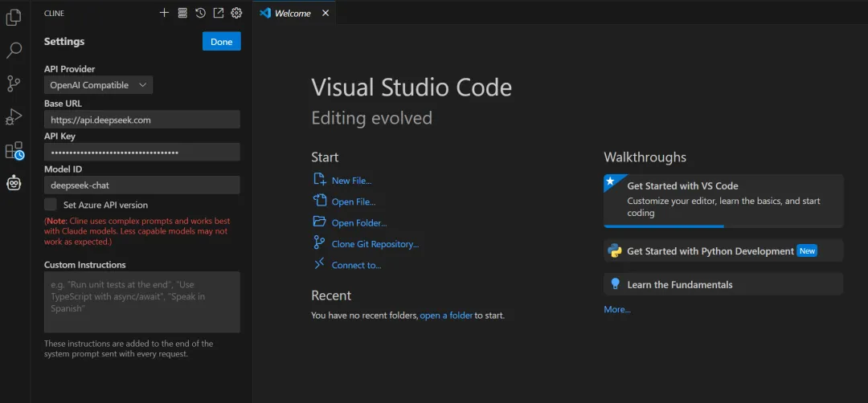Open Cline MCP servers icon
Screen dimensions: 868x403
[x=182, y=13]
